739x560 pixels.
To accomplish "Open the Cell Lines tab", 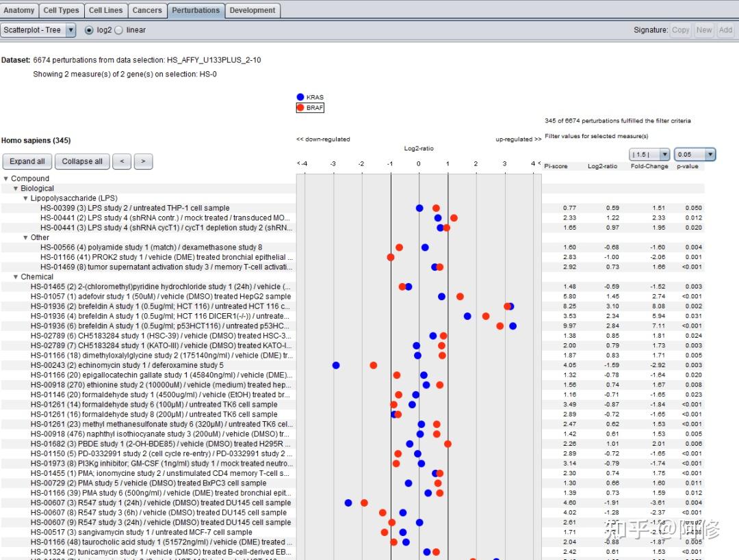I will click(105, 10).
